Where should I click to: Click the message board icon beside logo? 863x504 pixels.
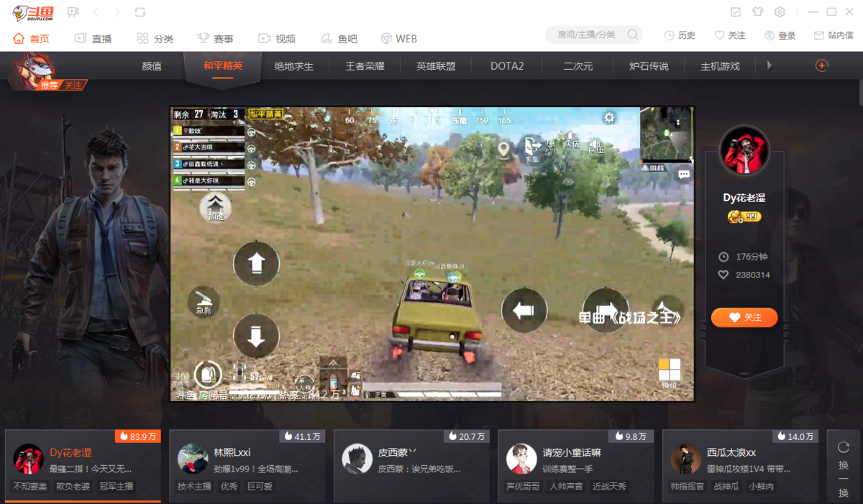tap(73, 12)
